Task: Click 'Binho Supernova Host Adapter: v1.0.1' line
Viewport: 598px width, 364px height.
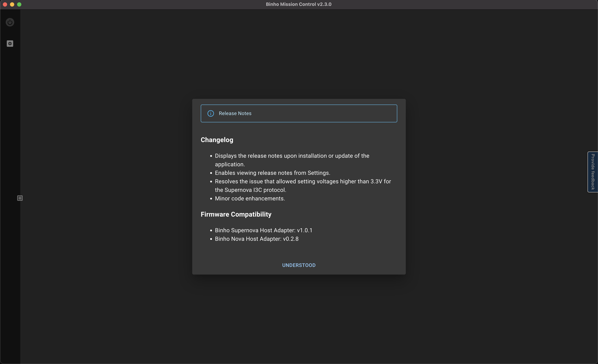Action: [x=264, y=230]
